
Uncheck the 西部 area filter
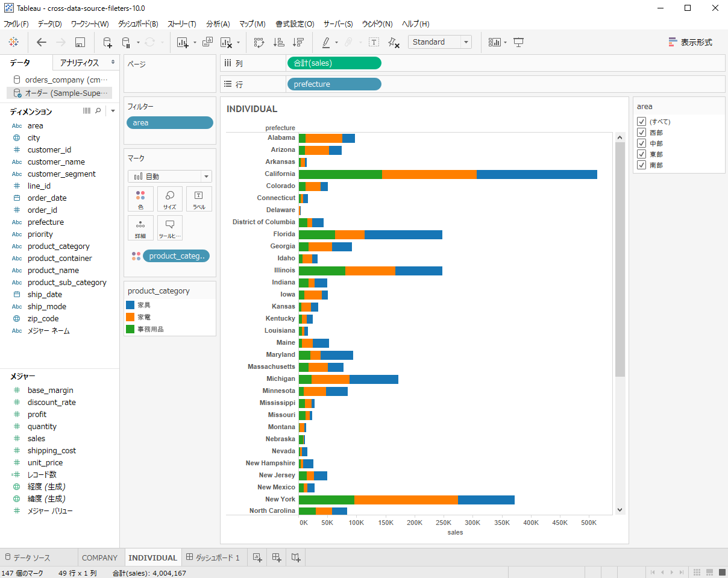point(641,132)
